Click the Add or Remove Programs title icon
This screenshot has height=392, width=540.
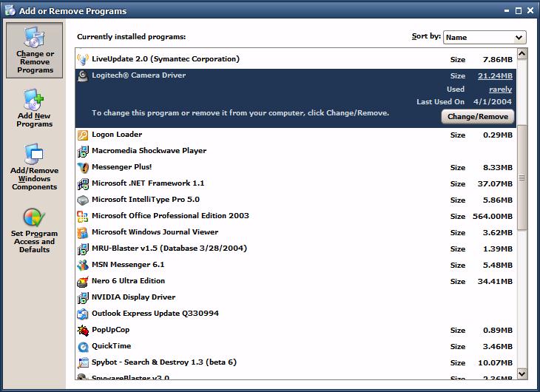tap(10, 10)
